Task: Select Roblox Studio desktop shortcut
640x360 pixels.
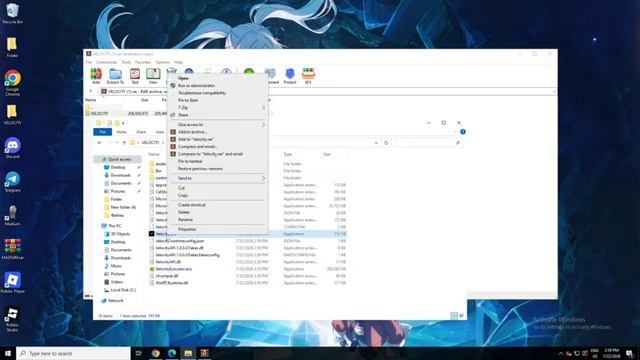Action: click(12, 320)
